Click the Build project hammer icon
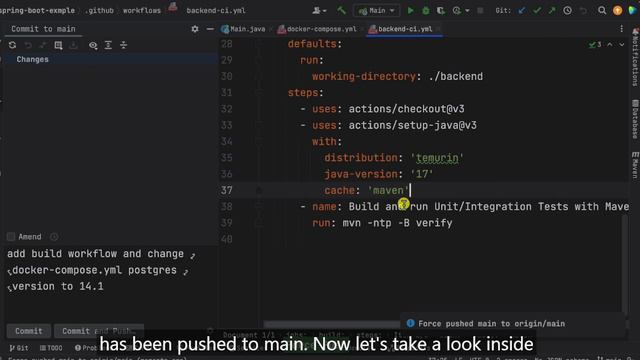 (341, 10)
